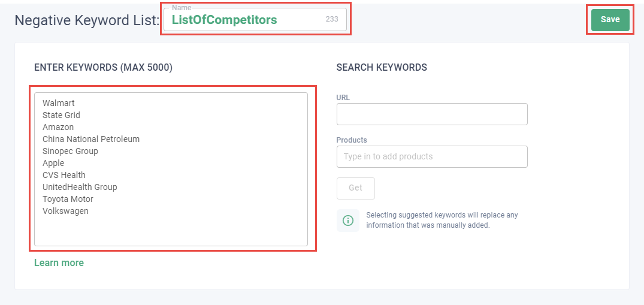Click the Toyota Motor keyword line
This screenshot has width=644, height=305.
click(x=68, y=199)
